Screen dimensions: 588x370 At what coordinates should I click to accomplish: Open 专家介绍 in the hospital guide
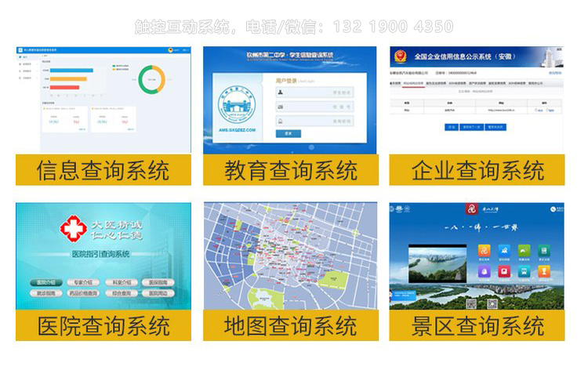point(82,282)
